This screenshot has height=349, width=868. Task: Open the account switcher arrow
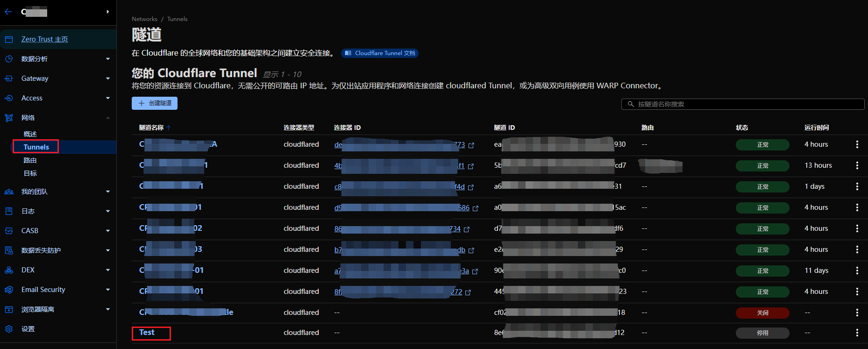click(x=108, y=12)
